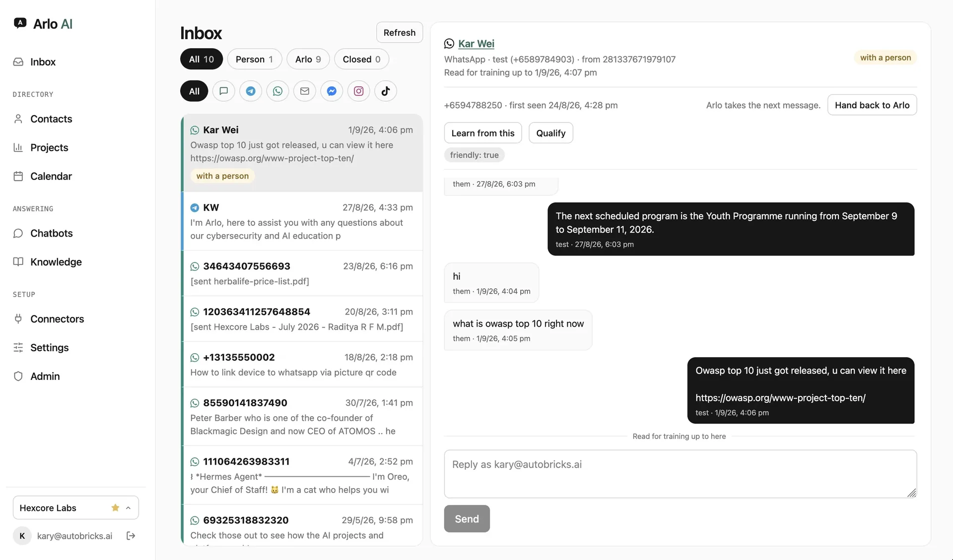Hand the conversation back to Arlo
The width and height of the screenshot is (953, 560).
coord(872,105)
